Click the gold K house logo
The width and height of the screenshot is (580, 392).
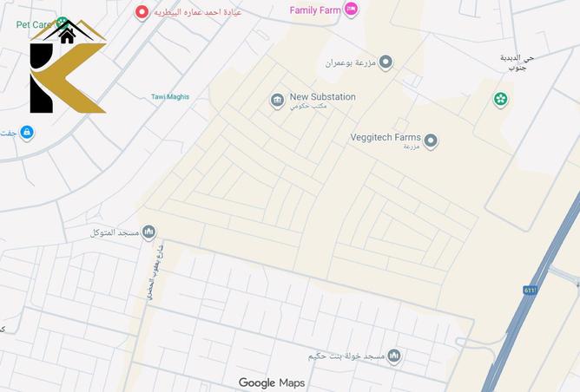[68, 66]
